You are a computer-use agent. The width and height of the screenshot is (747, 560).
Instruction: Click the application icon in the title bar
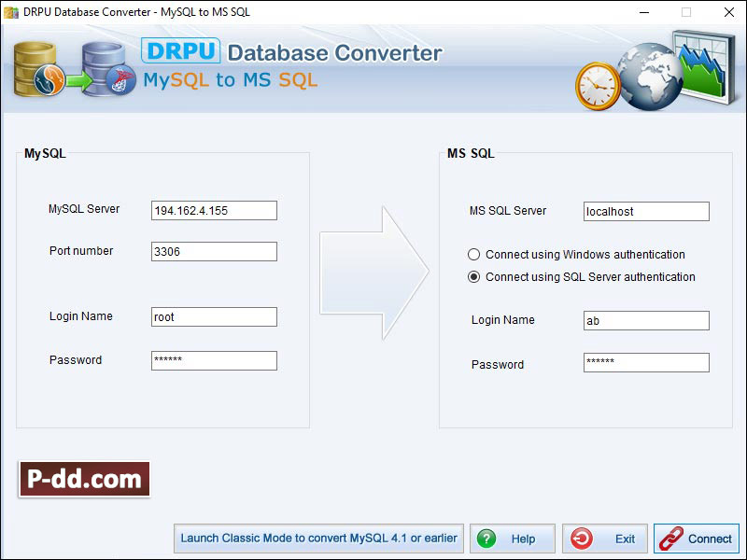[x=9, y=12]
